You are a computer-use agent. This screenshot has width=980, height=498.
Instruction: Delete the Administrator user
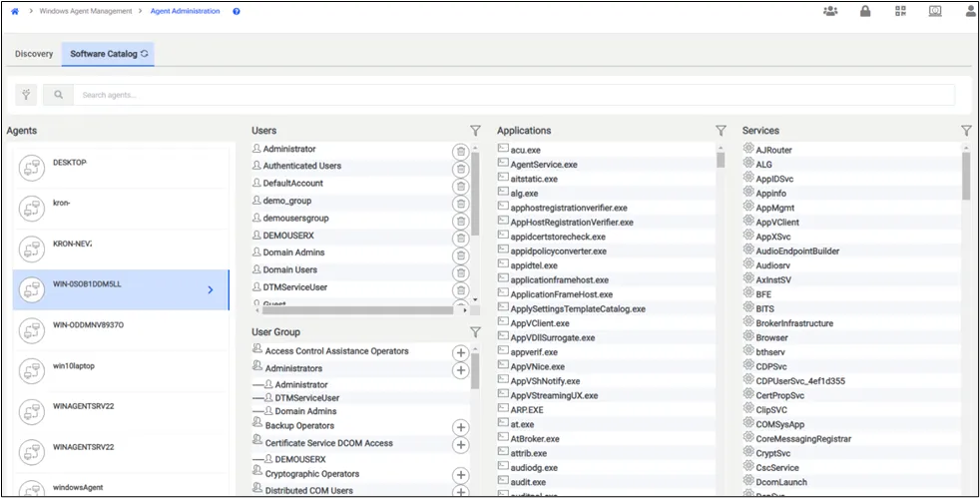click(460, 152)
